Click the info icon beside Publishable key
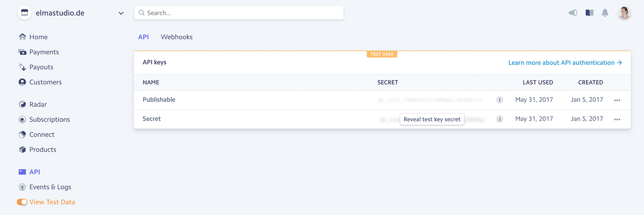 500,100
